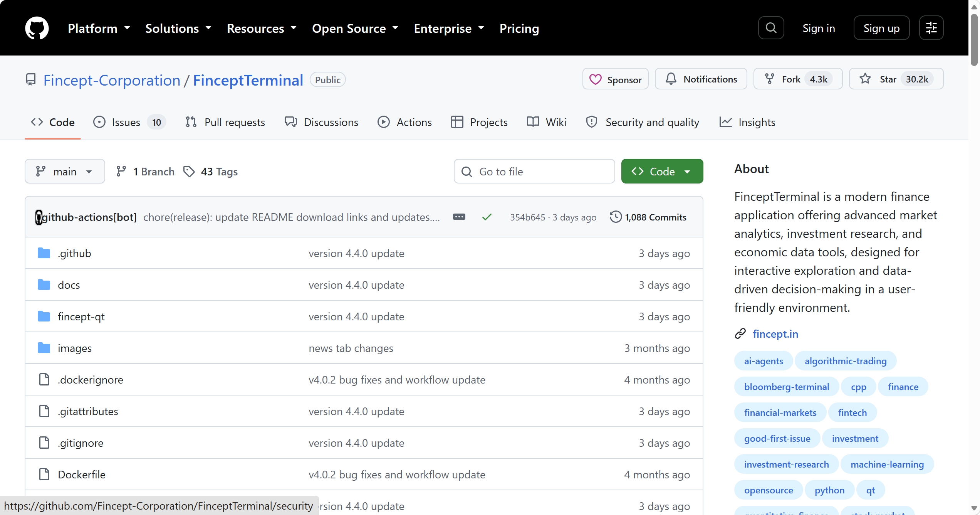
Task: Click the green commit status checkmark
Action: tap(487, 217)
